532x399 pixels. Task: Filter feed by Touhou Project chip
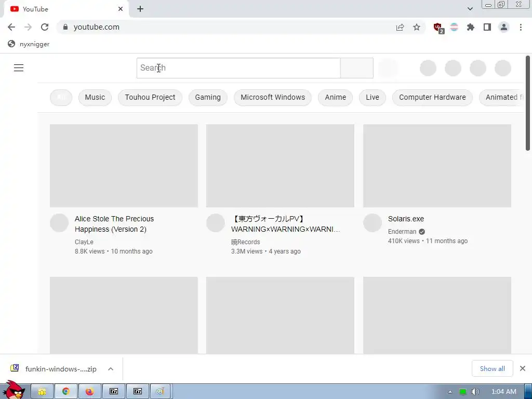[150, 97]
